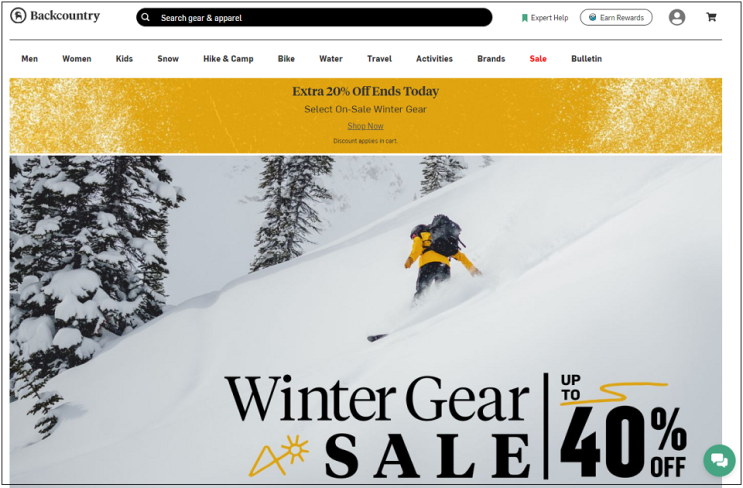Click the Winter Gear Sale hero image
The image size is (743, 488).
pyautogui.click(x=365, y=320)
